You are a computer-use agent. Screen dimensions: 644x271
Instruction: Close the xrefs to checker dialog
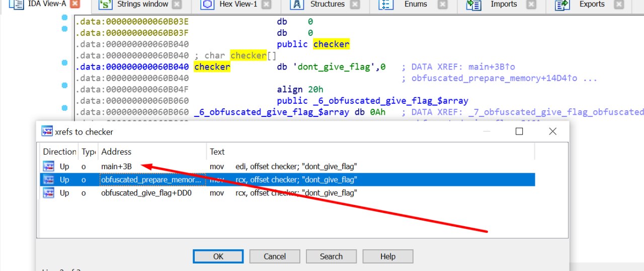tap(552, 131)
